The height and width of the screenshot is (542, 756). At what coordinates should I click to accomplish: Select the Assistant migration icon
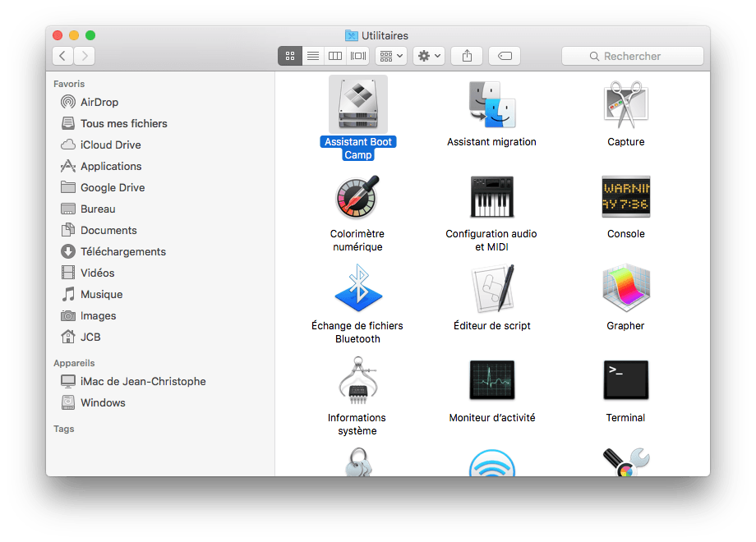[x=491, y=104]
